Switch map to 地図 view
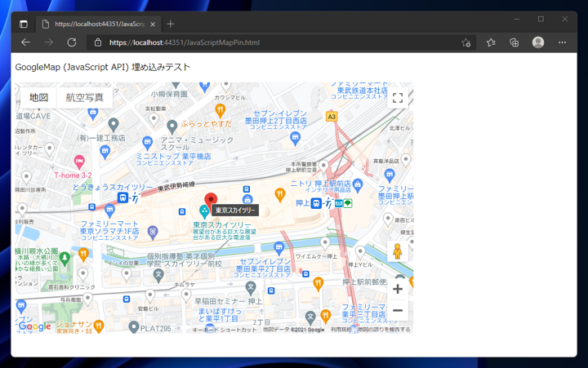 (x=38, y=97)
